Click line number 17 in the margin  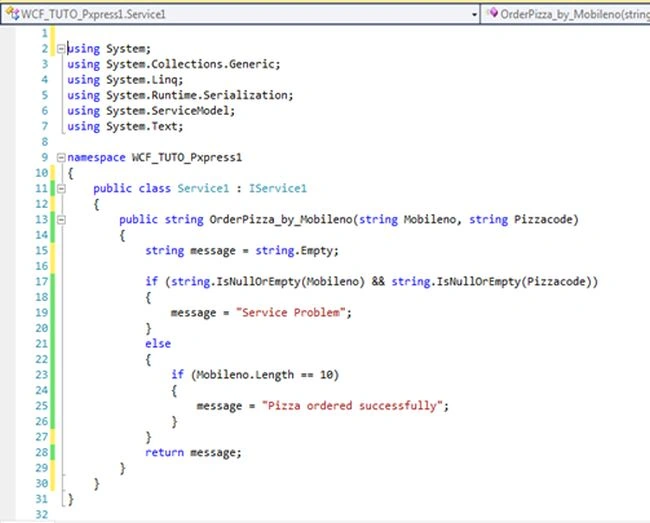click(x=41, y=282)
